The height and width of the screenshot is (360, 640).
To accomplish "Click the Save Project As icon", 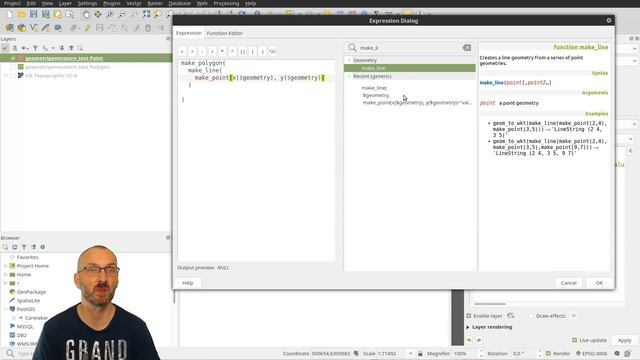I will (x=46, y=14).
